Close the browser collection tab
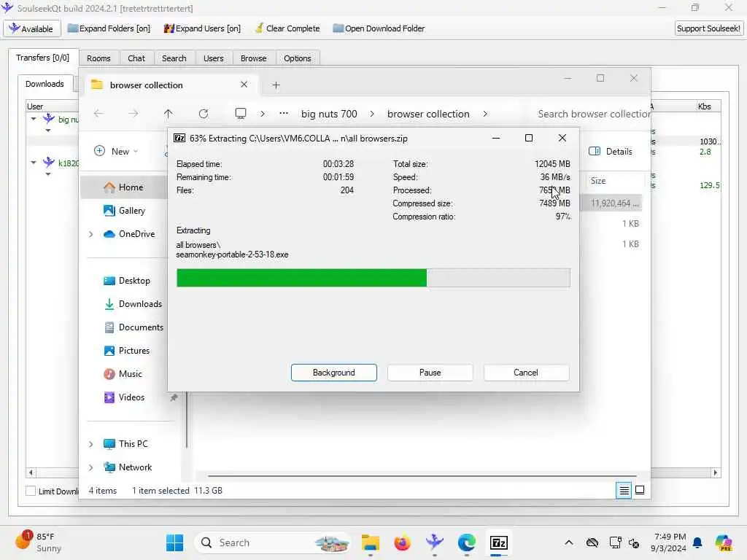Screen dimensions: 747x560 [x=244, y=85]
